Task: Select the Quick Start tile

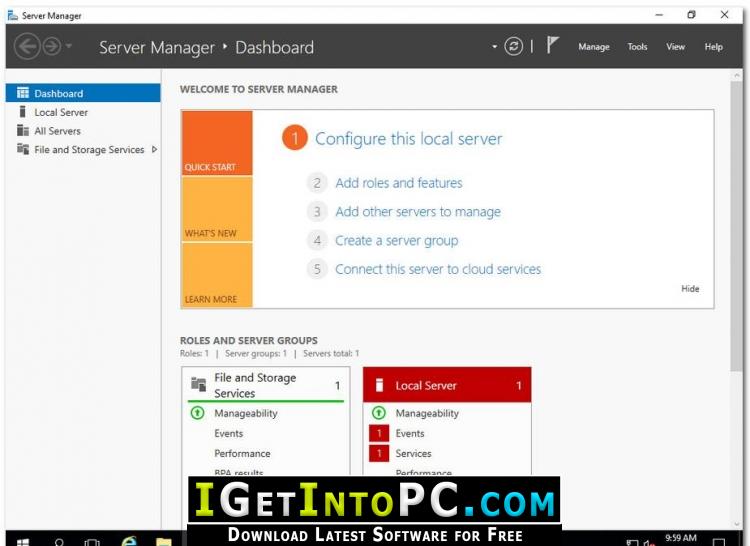Action: (217, 143)
